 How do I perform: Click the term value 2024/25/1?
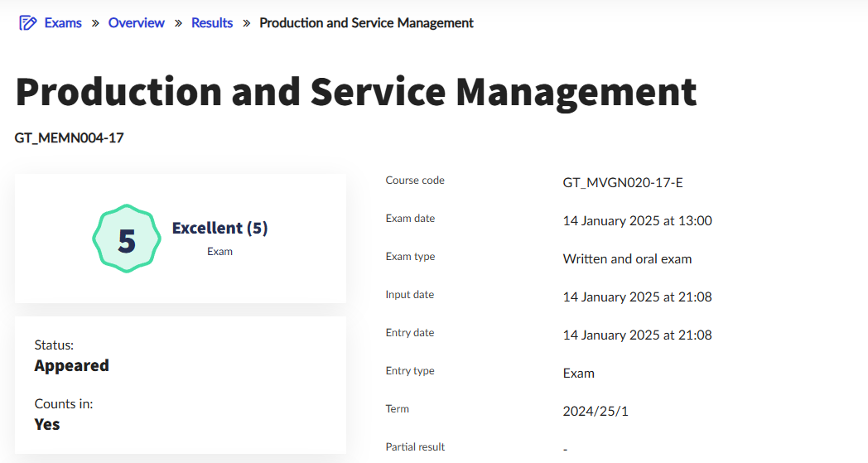point(600,411)
